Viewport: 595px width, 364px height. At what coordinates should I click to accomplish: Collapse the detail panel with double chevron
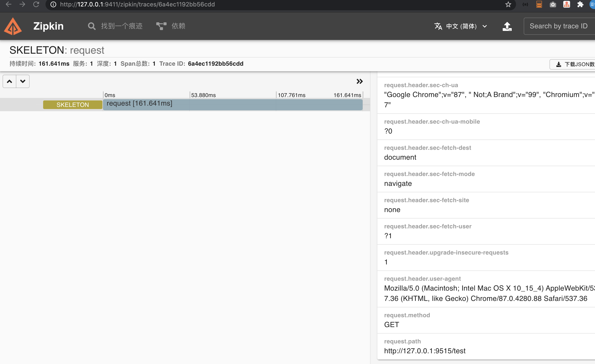(x=360, y=81)
